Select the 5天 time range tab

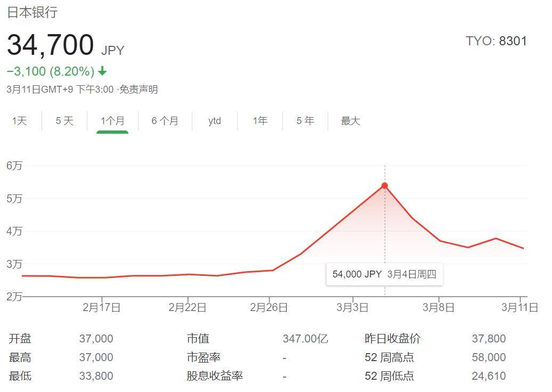click(63, 121)
